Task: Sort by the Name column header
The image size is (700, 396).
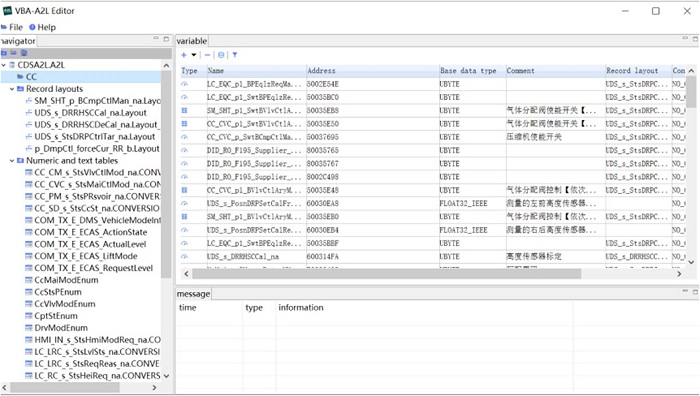Action: pos(256,71)
